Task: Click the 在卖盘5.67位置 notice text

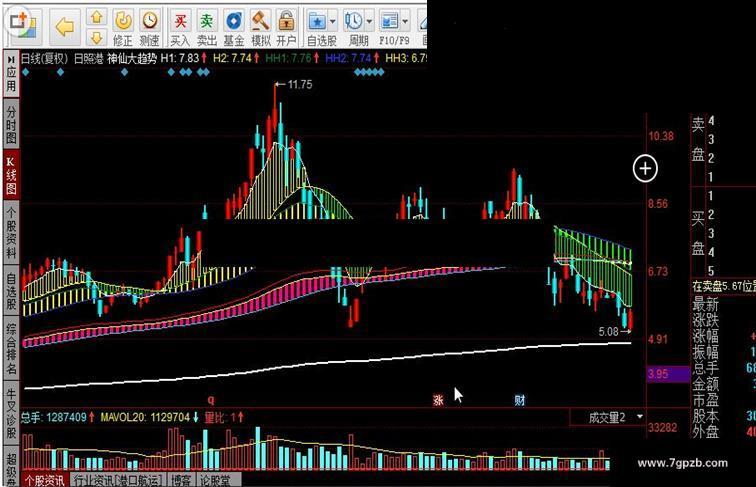Action: [724, 286]
